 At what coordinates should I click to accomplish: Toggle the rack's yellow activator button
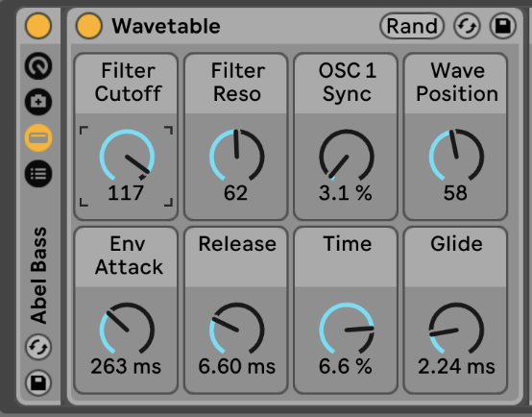[x=38, y=26]
